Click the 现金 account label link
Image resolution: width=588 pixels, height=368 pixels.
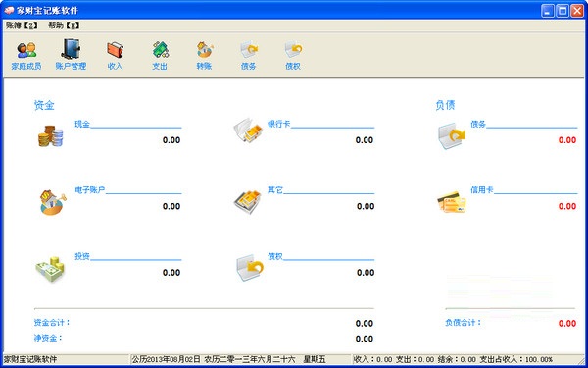pyautogui.click(x=82, y=124)
